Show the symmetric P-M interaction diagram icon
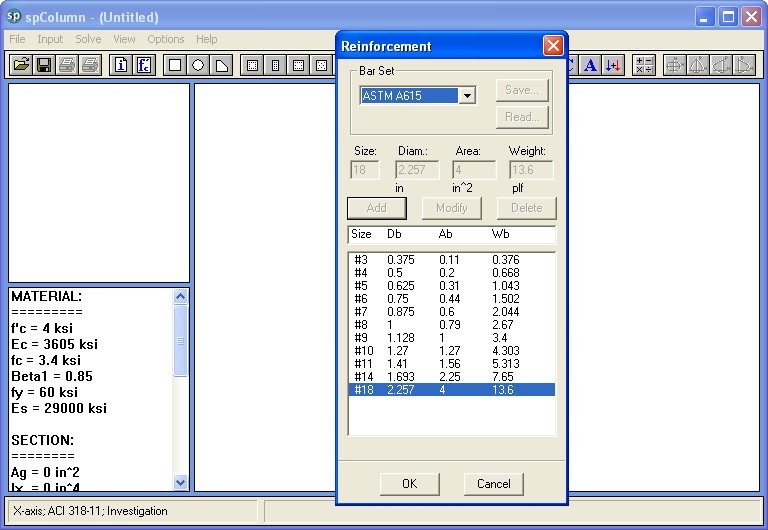The image size is (768, 530). tap(698, 65)
